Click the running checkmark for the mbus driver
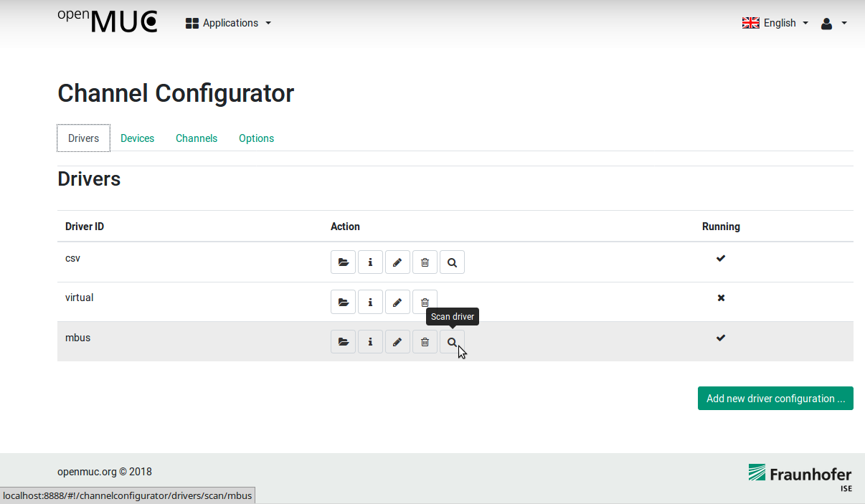The height and width of the screenshot is (504, 865). (720, 338)
